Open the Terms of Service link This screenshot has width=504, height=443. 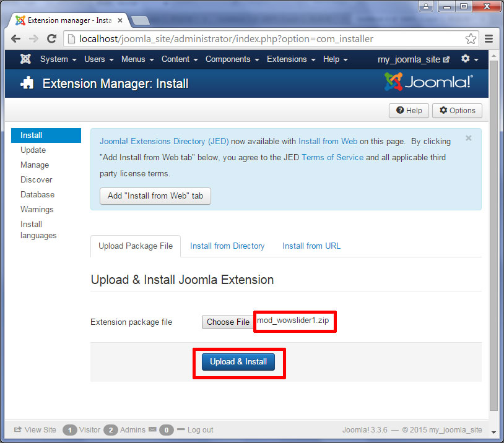click(x=332, y=157)
